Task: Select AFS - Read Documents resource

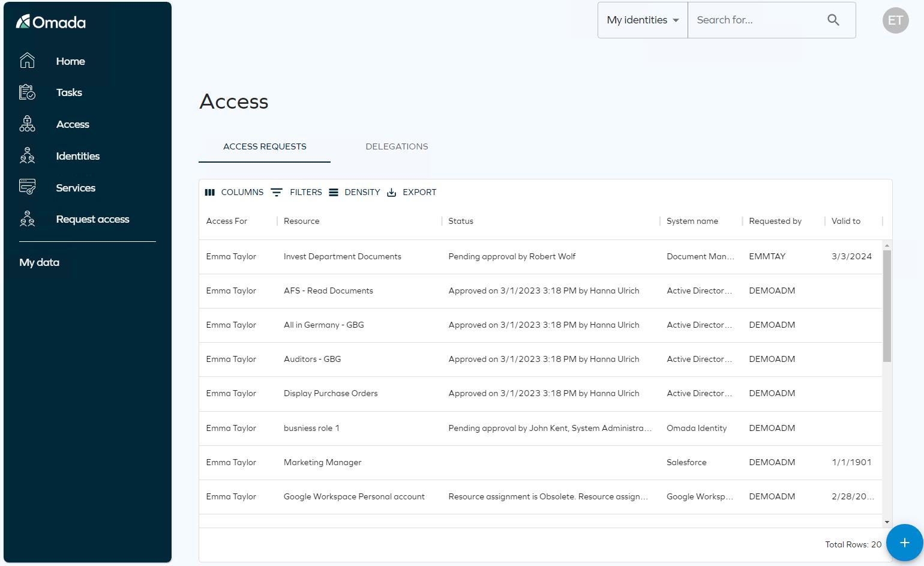Action: 328,291
